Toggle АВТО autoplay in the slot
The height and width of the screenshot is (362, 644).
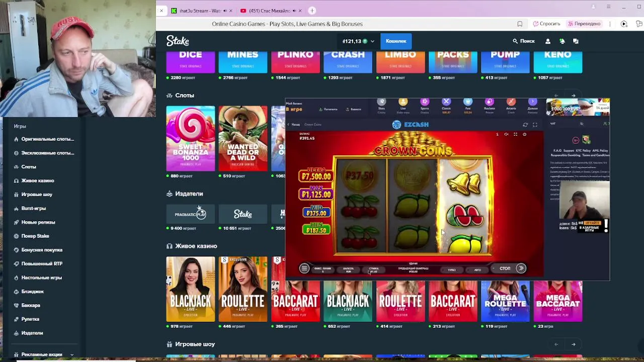[x=477, y=270]
